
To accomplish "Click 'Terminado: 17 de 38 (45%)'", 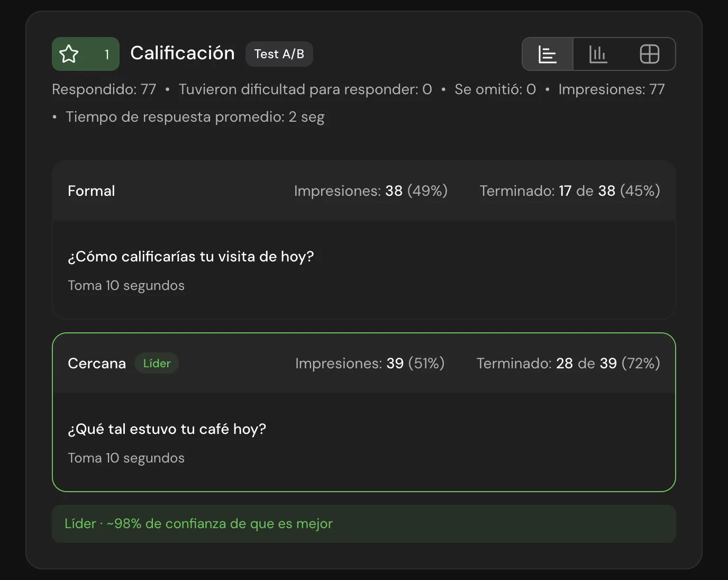I will pos(570,191).
